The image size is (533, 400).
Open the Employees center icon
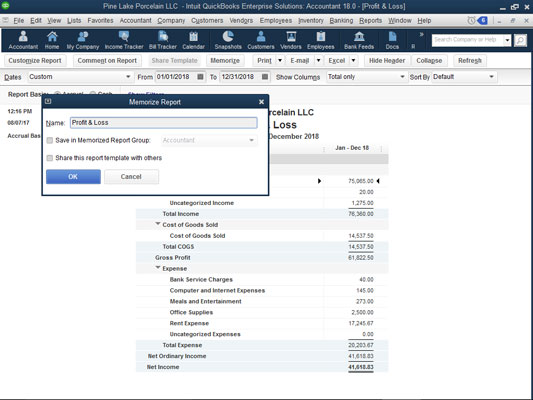[321, 40]
